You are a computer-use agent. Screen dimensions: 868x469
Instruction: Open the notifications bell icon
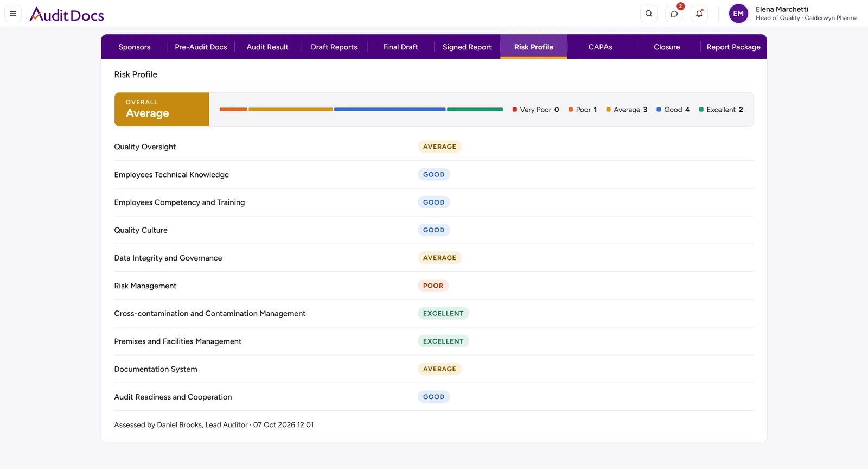click(x=699, y=14)
